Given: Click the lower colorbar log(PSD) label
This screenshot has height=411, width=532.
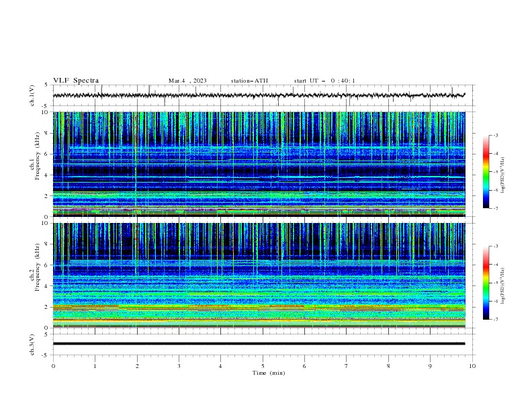Looking at the screenshot, I should click(x=502, y=285).
